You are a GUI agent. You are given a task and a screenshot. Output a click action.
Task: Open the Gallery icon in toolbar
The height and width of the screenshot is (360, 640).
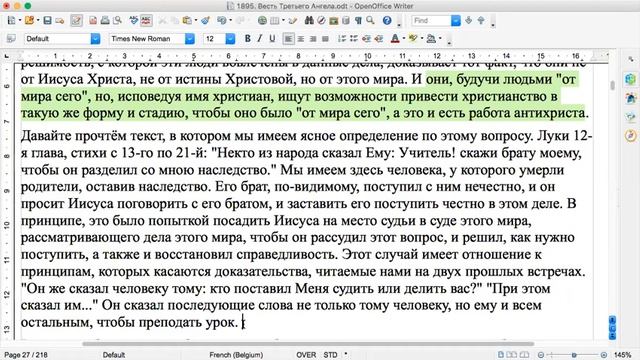[333, 20]
